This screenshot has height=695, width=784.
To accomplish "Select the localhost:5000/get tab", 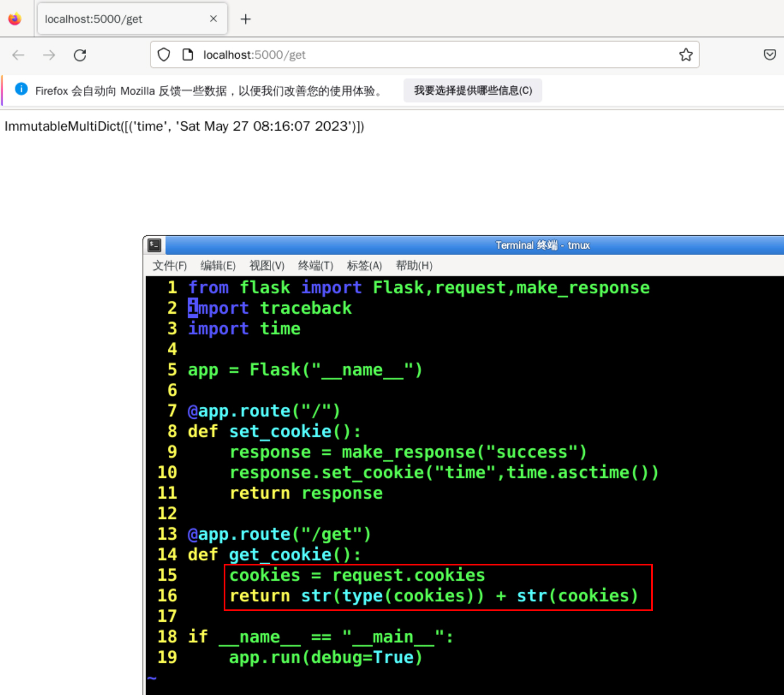I will click(x=132, y=19).
